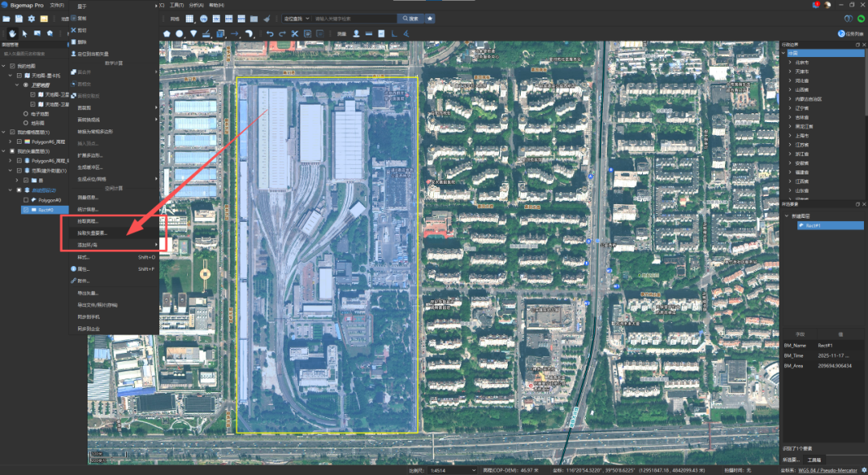Select the polygon drawing tool
The image size is (868, 475).
[166, 34]
